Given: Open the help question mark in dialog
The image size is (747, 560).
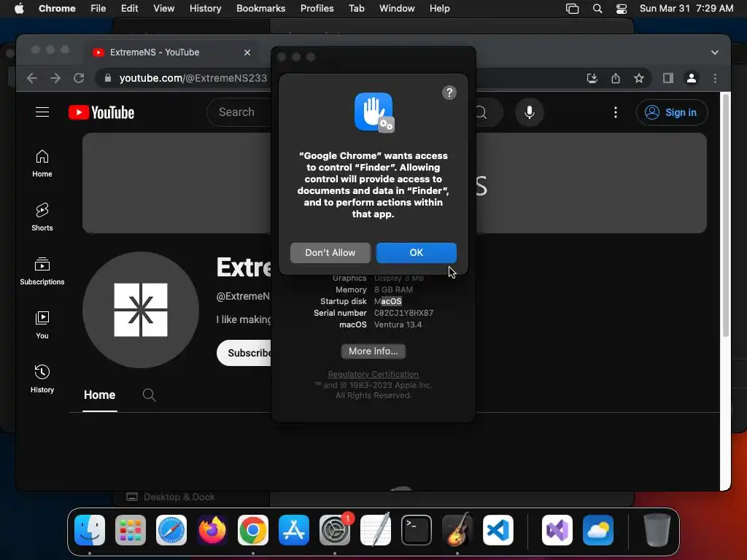Looking at the screenshot, I should (449, 93).
